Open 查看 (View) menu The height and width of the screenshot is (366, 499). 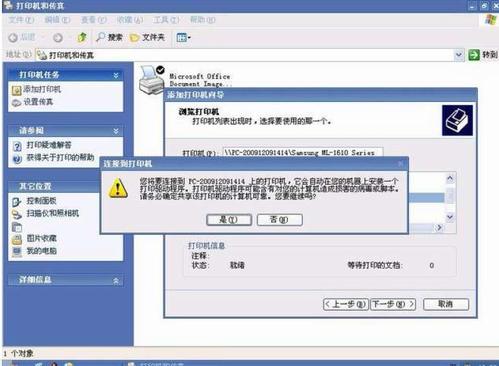click(94, 20)
